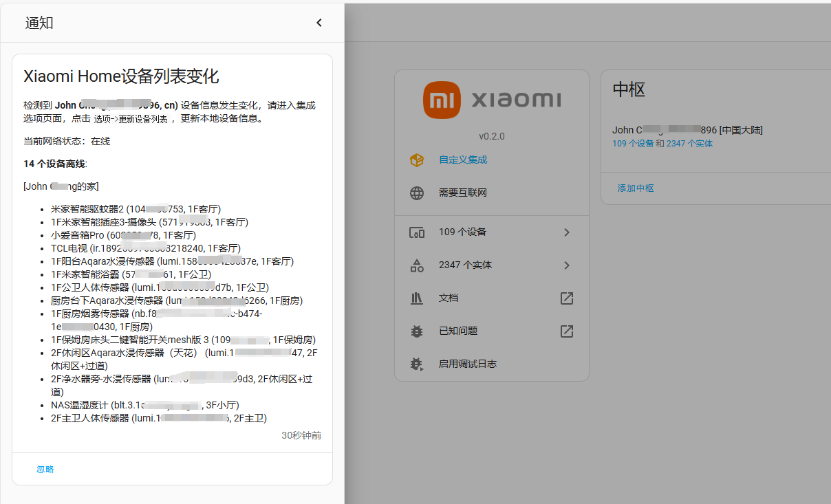Click the Xiaomi logo image
This screenshot has height=504, width=831.
click(x=492, y=100)
